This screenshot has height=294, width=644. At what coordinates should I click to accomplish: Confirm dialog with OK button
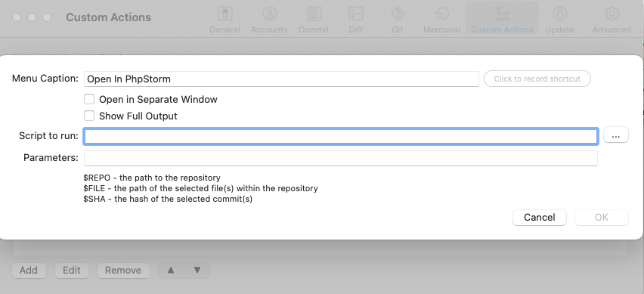tap(602, 218)
